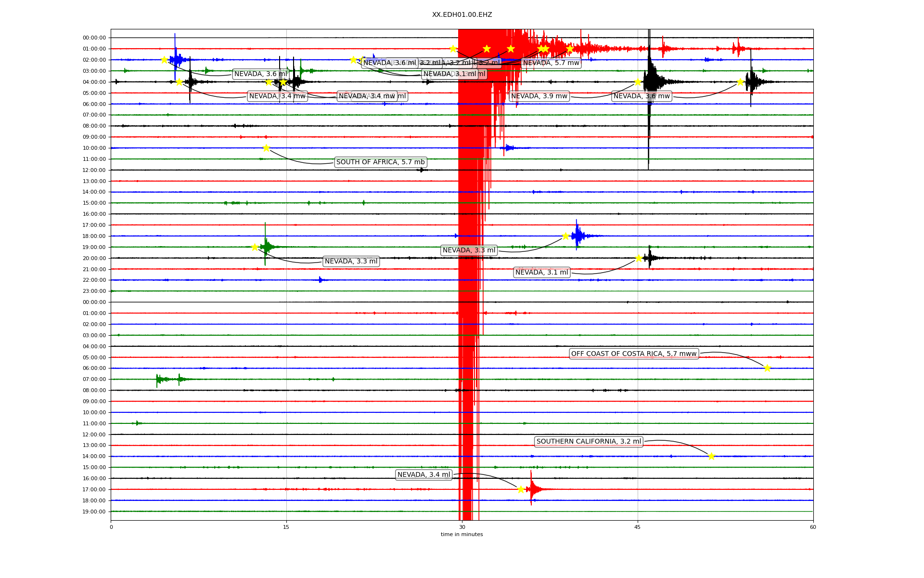Select the Southern California event star
The image size is (924, 578).
(711, 456)
